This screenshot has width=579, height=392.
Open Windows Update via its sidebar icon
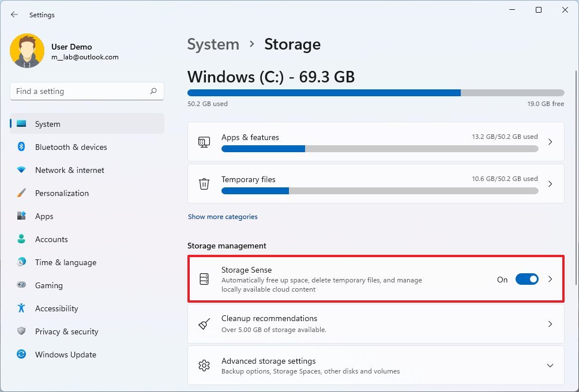pyautogui.click(x=21, y=355)
